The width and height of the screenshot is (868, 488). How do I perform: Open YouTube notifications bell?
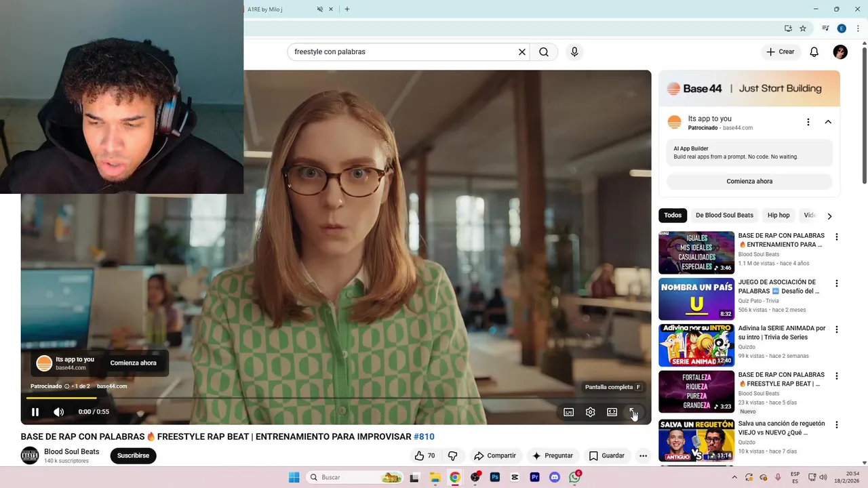[814, 52]
